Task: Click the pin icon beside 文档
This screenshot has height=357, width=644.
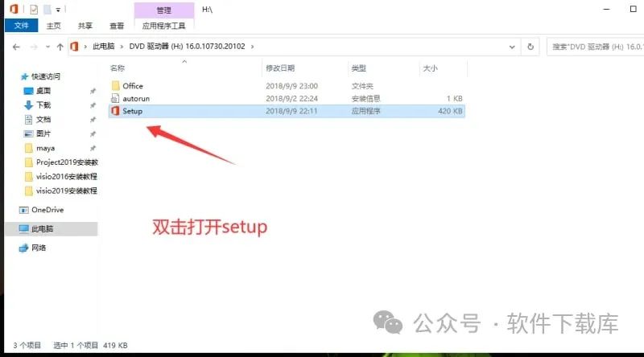Action: pos(93,120)
